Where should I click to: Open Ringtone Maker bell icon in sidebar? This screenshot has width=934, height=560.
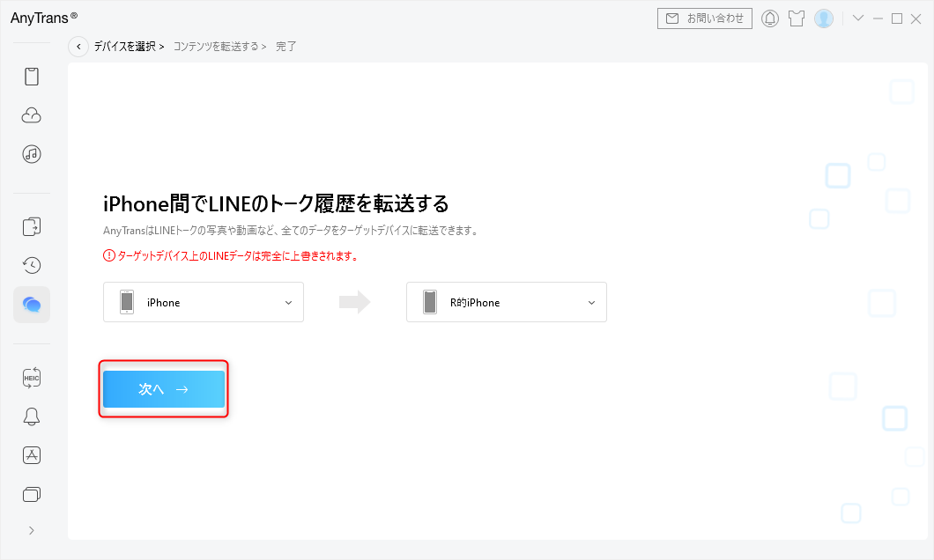tap(32, 416)
